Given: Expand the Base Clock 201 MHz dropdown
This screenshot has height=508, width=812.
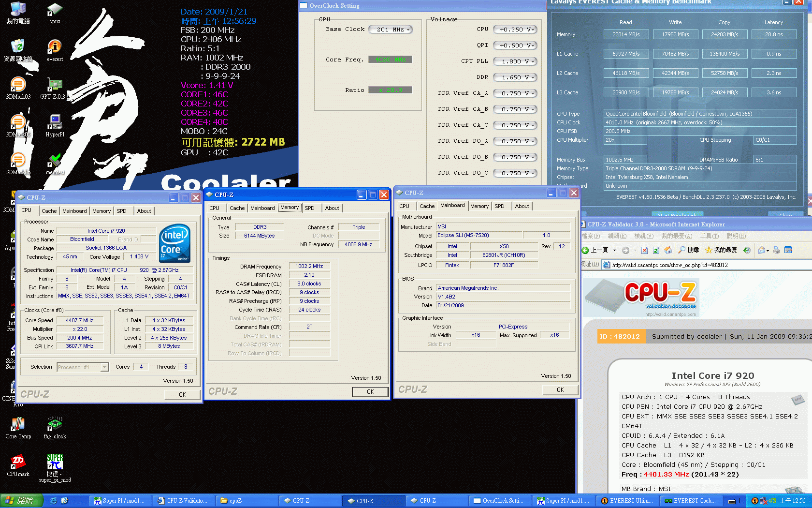Looking at the screenshot, I should pos(408,30).
